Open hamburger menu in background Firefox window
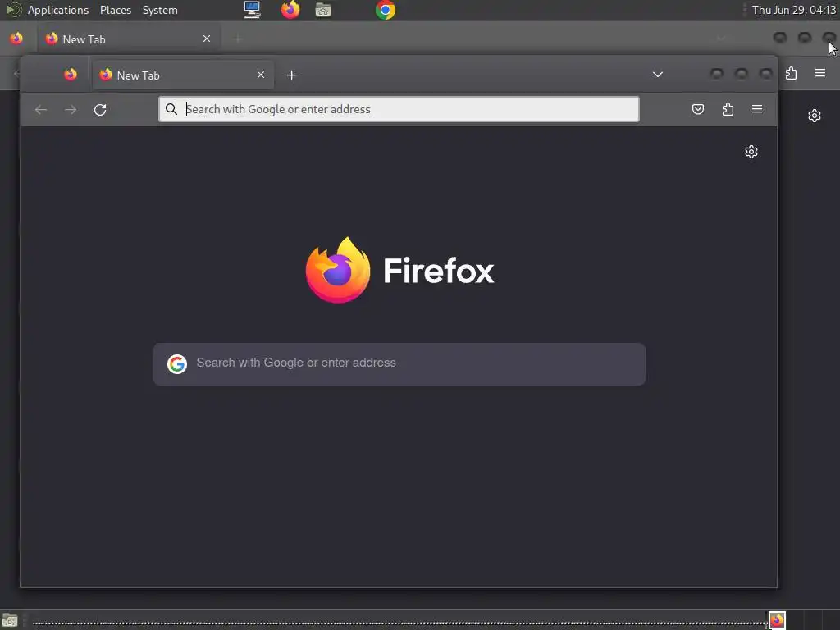The height and width of the screenshot is (630, 840). point(820,73)
